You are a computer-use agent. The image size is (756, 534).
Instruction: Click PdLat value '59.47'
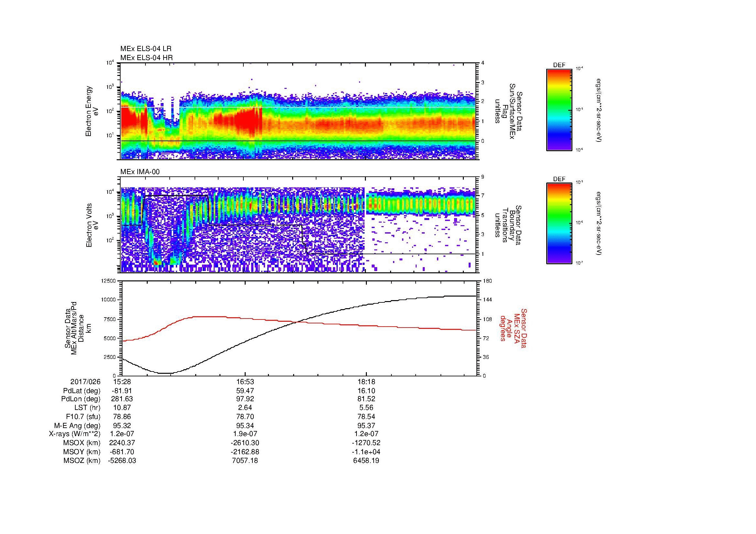(x=245, y=391)
